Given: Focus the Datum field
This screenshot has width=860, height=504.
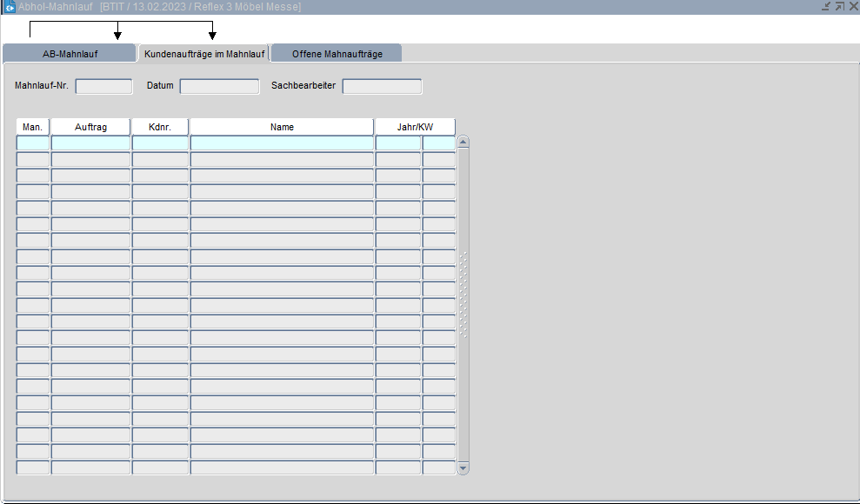Looking at the screenshot, I should coord(219,86).
